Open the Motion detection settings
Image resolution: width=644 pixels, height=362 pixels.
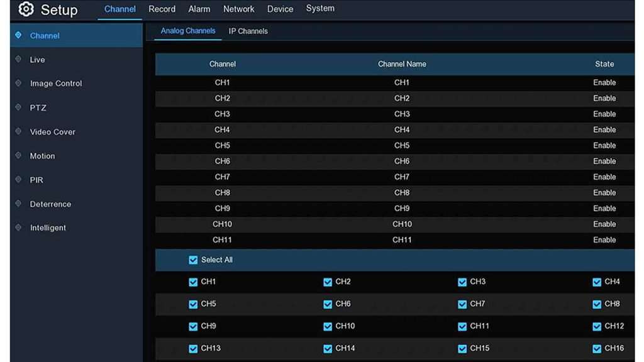pos(42,156)
